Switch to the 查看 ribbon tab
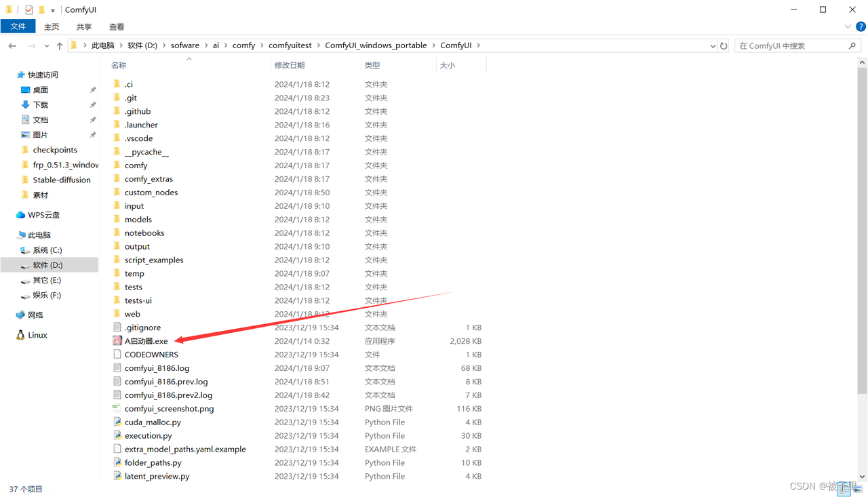The image size is (868, 497). click(117, 26)
